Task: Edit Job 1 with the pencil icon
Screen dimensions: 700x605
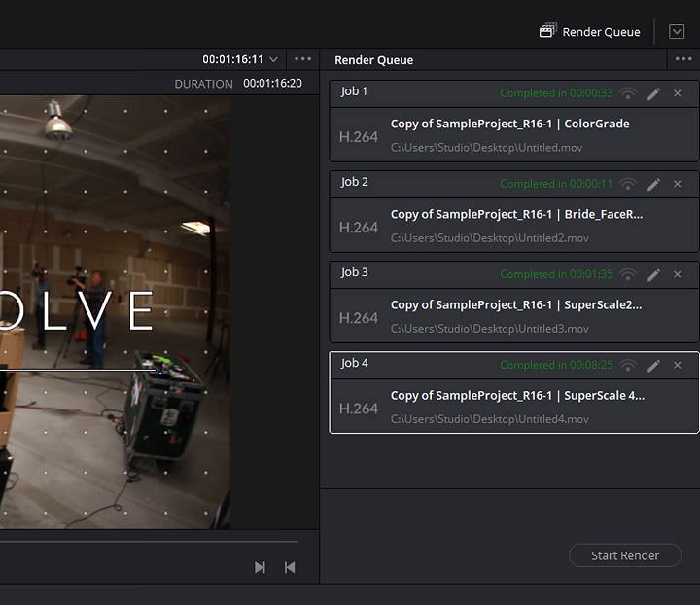Action: 653,93
